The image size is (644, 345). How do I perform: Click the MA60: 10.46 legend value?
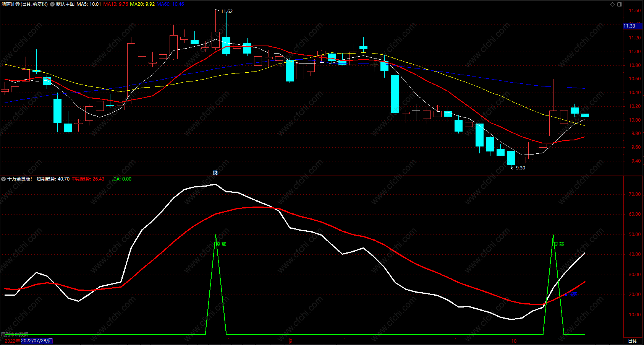click(x=170, y=4)
